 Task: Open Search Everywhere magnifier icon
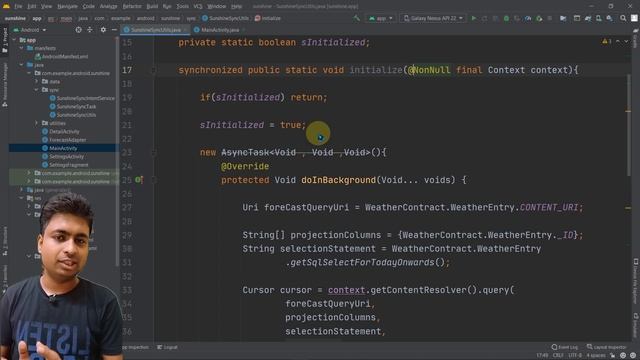coord(623,18)
